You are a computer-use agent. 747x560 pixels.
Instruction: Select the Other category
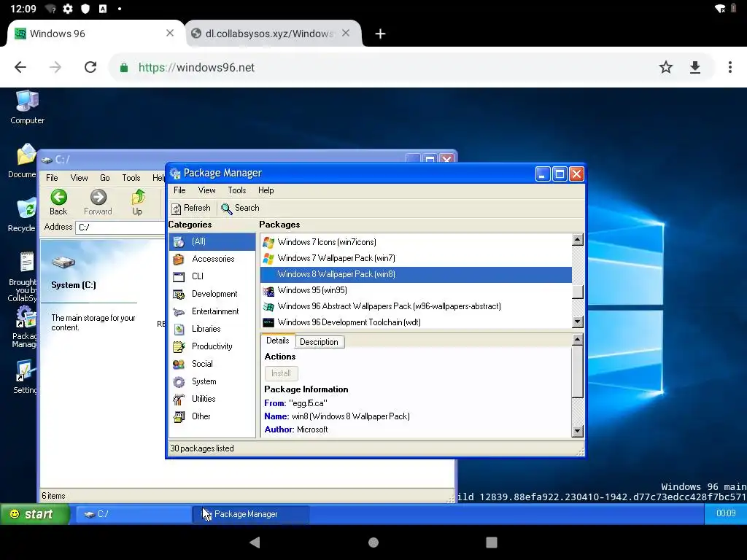coord(212,416)
